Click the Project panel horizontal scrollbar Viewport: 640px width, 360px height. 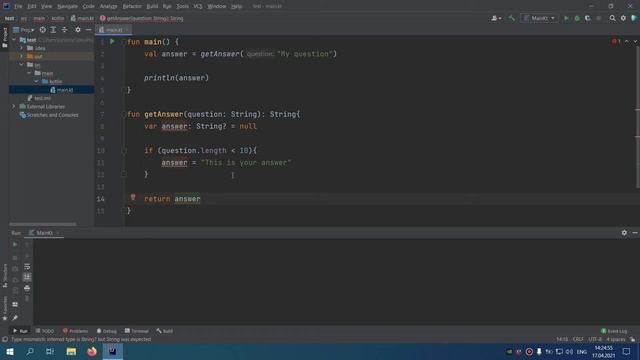tap(43, 224)
